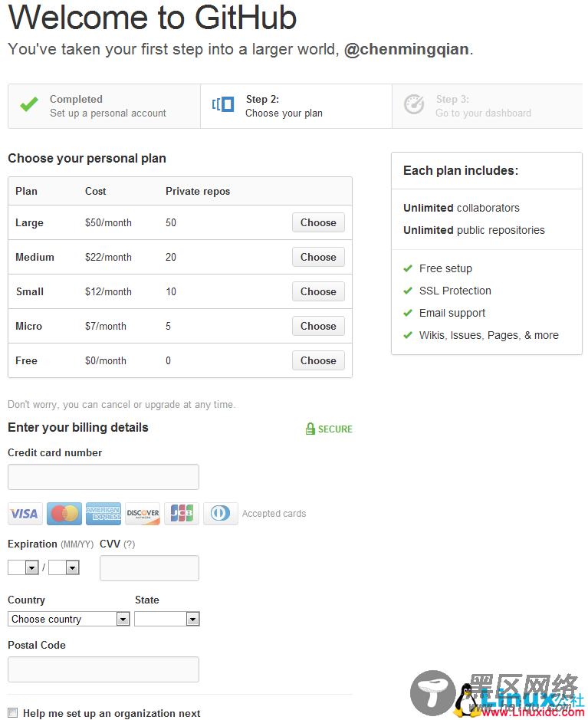Click the Visa card icon
588x720 pixels.
tap(25, 514)
